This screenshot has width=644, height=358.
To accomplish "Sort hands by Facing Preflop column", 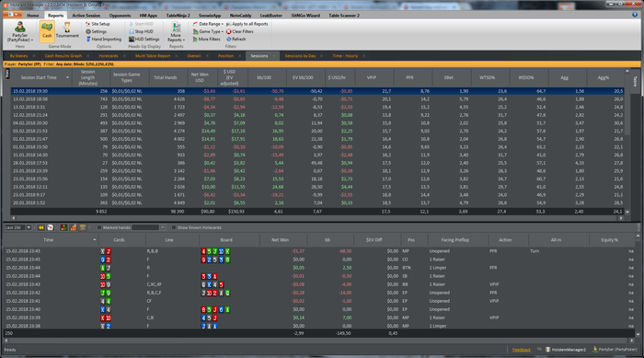I will 455,240.
